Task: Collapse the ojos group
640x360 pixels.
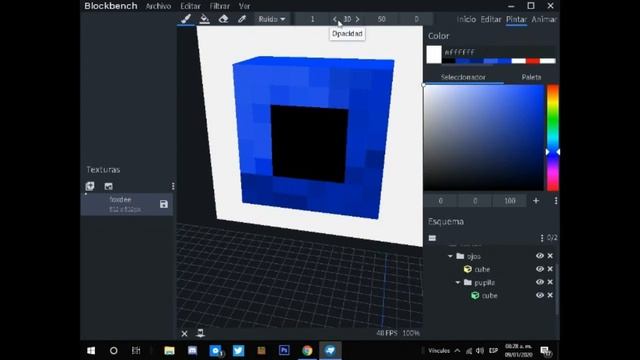Action: (450, 256)
